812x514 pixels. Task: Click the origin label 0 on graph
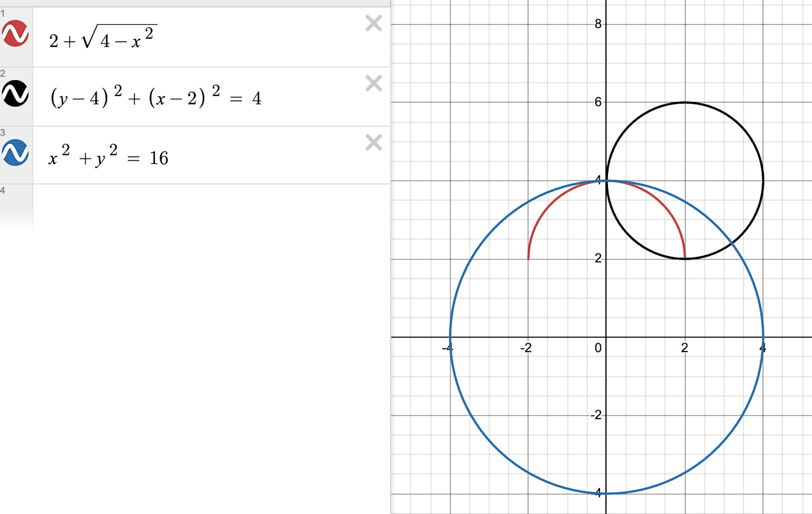(598, 348)
